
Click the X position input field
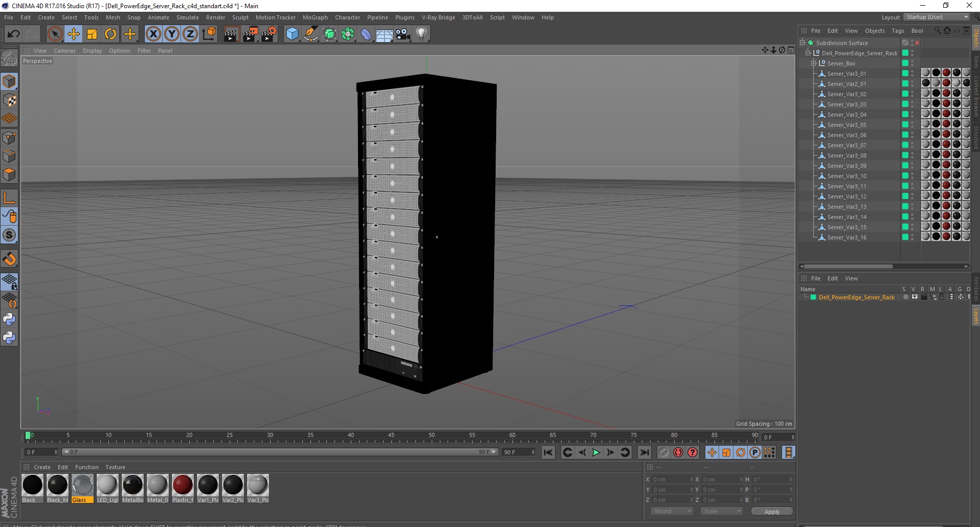coord(673,479)
